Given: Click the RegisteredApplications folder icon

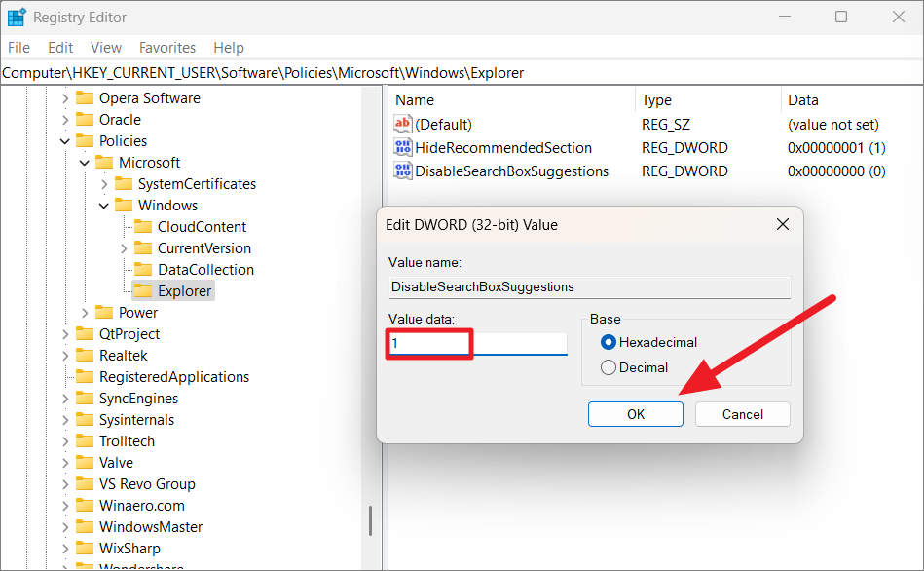Looking at the screenshot, I should coord(85,376).
